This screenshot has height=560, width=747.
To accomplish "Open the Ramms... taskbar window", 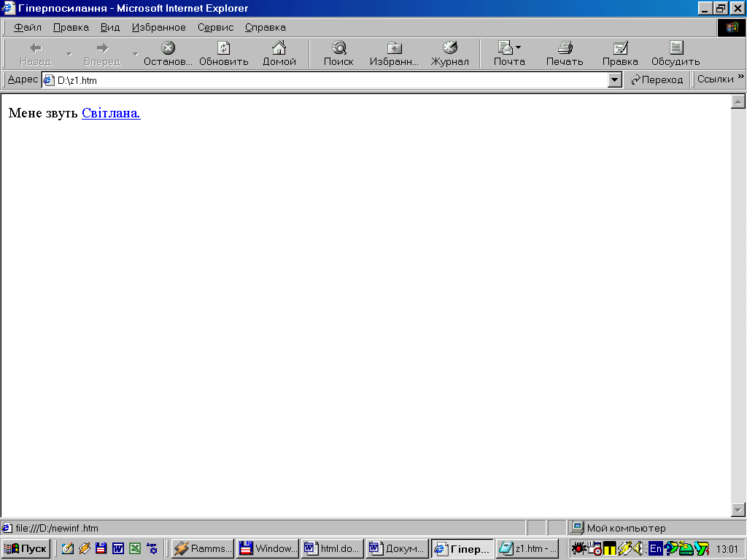I will (203, 548).
